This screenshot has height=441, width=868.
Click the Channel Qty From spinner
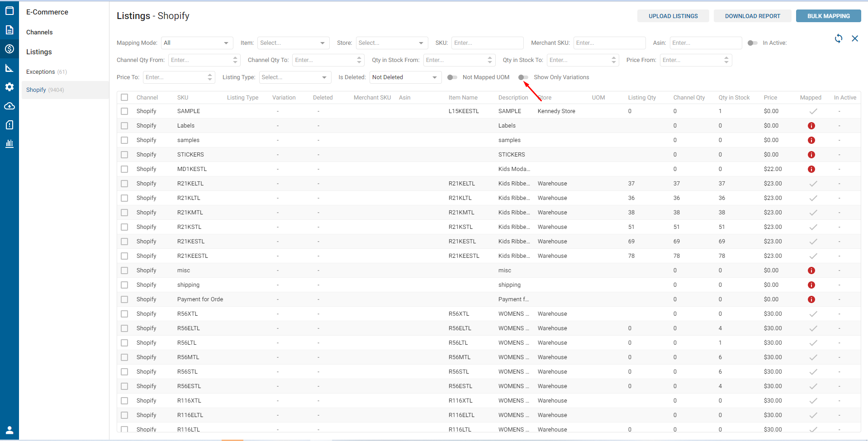click(235, 60)
